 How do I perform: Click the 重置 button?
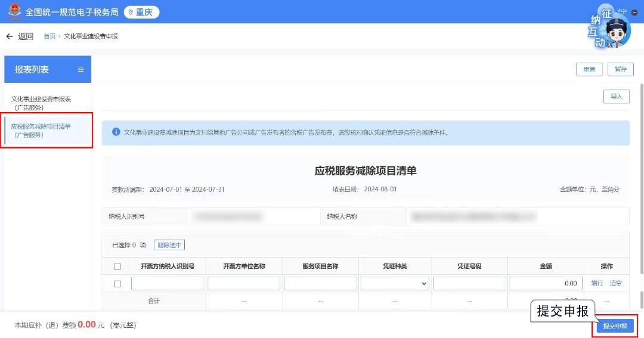point(589,69)
